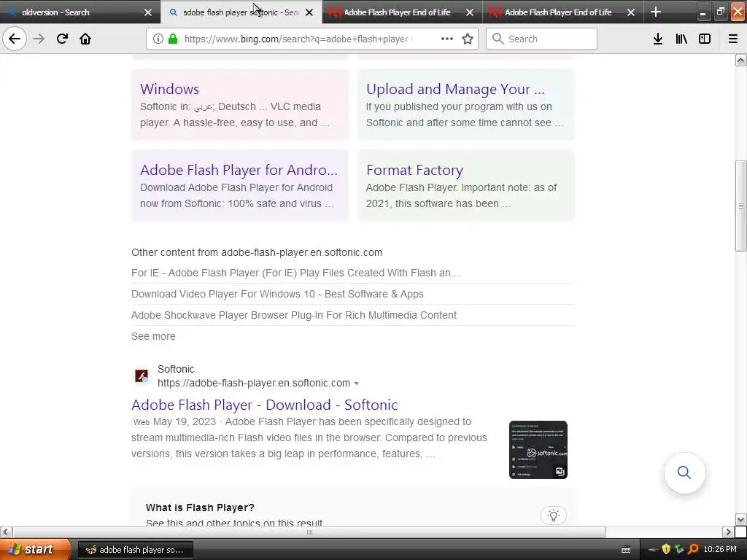
Task: Click the What is Flash Player? heading
Action: (x=200, y=507)
